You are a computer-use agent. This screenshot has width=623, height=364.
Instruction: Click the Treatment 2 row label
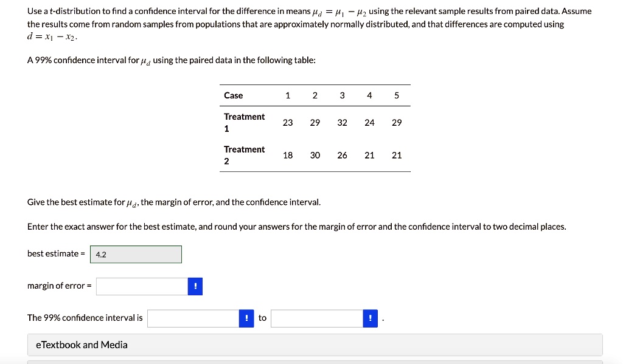click(x=244, y=155)
